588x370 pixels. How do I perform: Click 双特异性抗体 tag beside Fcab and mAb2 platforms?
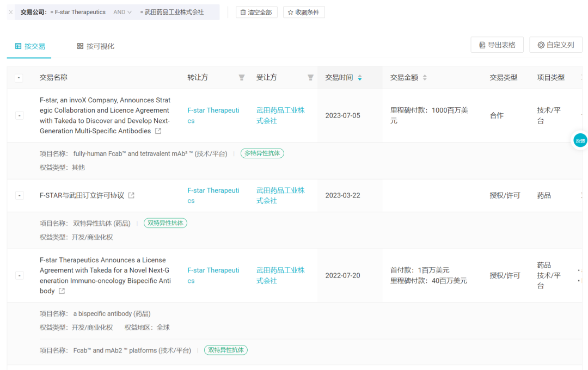[226, 350]
